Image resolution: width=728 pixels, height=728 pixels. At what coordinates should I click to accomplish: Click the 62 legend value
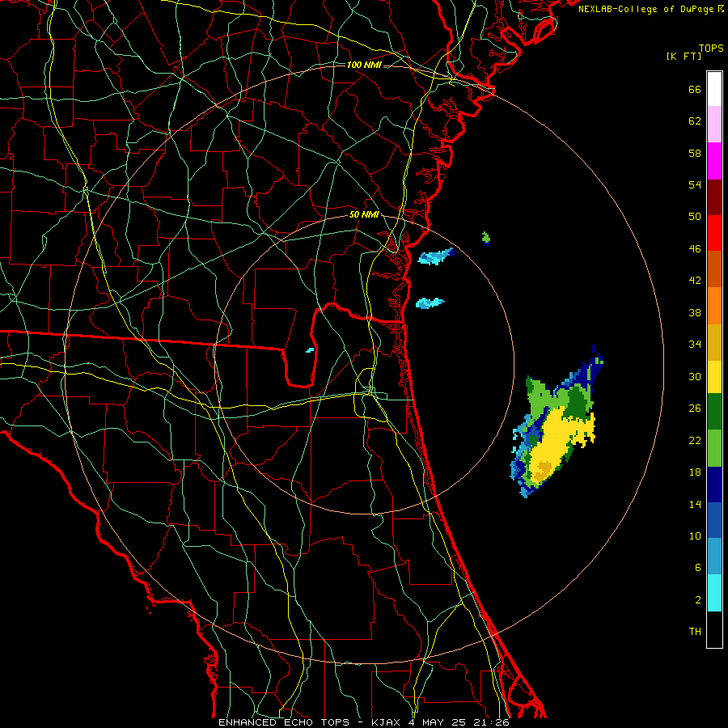click(x=695, y=121)
